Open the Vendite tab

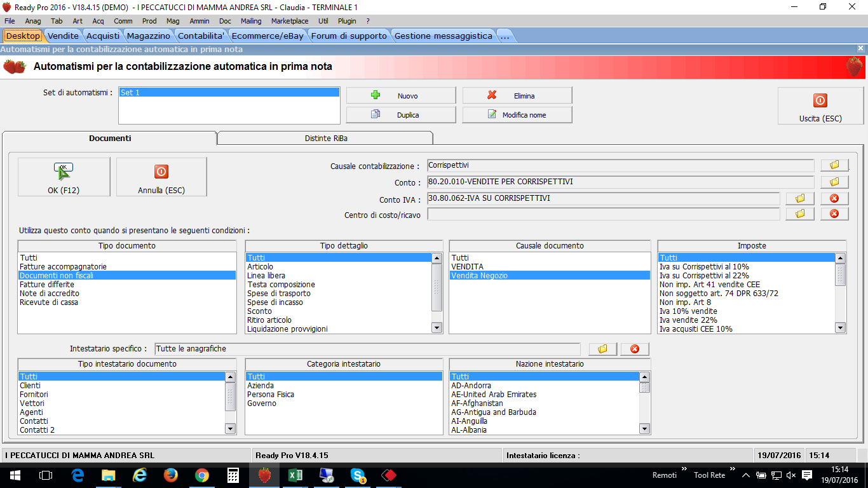63,36
